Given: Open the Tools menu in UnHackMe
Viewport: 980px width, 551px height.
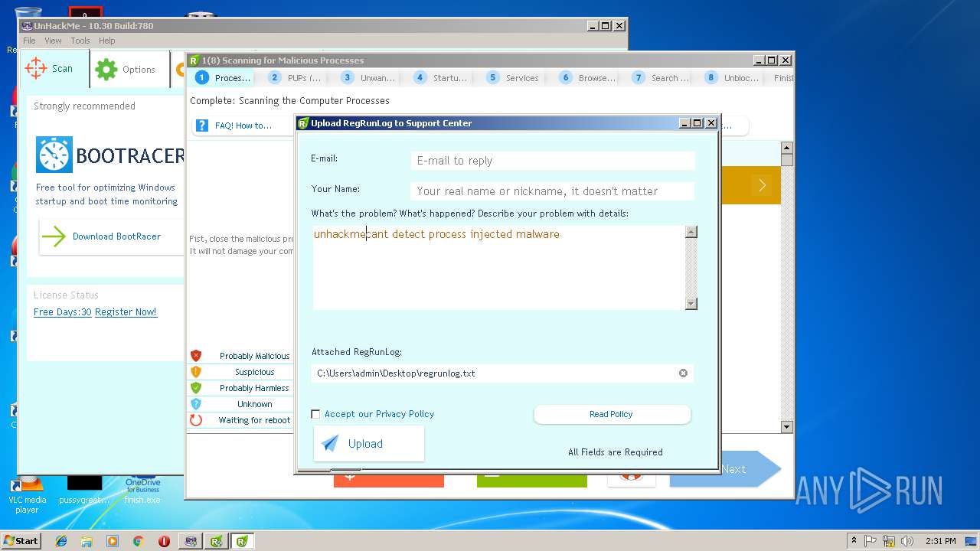Looking at the screenshot, I should click(x=80, y=41).
